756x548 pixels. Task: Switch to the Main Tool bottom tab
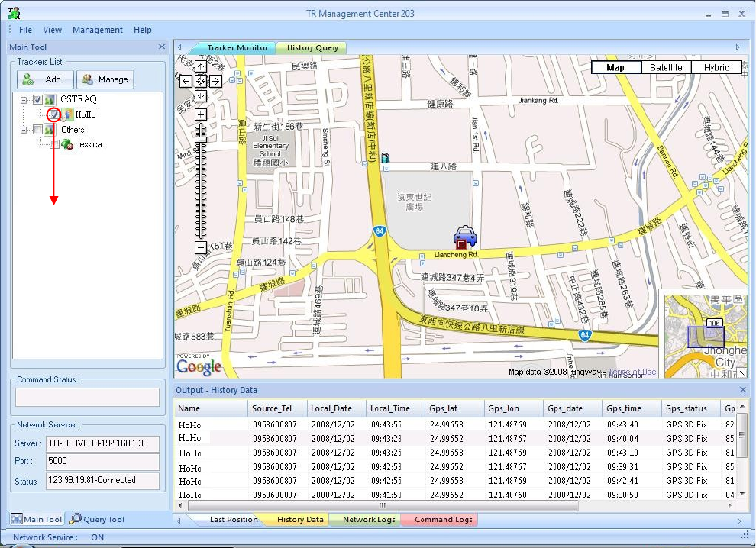tap(37, 519)
